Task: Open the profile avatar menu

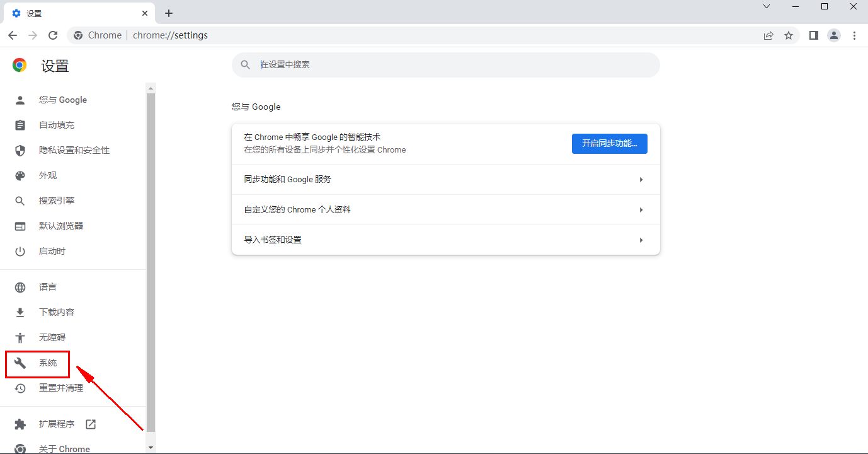Action: point(834,35)
